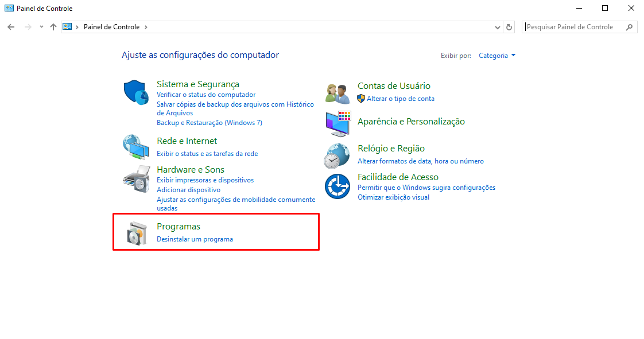Image resolution: width=644 pixels, height=339 pixels.
Task: Expand chevron after Painel de Controle breadcrumb
Action: pos(146,27)
